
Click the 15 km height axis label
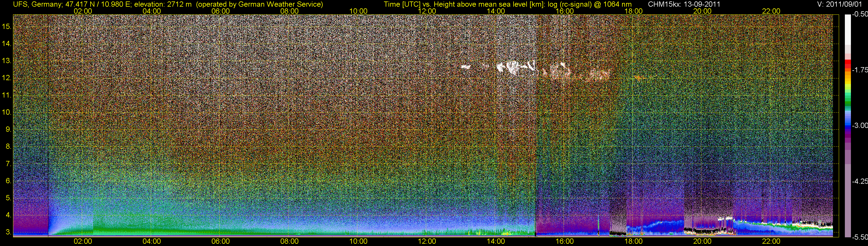(6, 27)
